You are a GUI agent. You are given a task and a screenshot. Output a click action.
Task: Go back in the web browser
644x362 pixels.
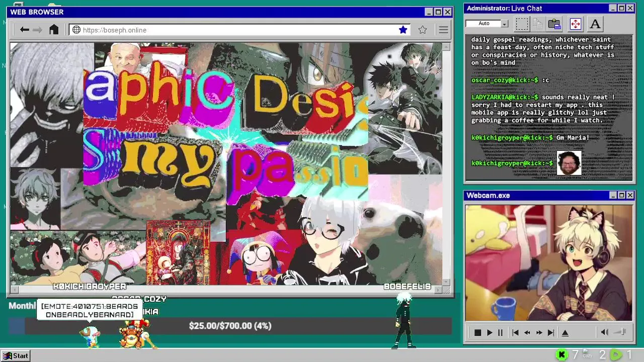click(x=24, y=30)
